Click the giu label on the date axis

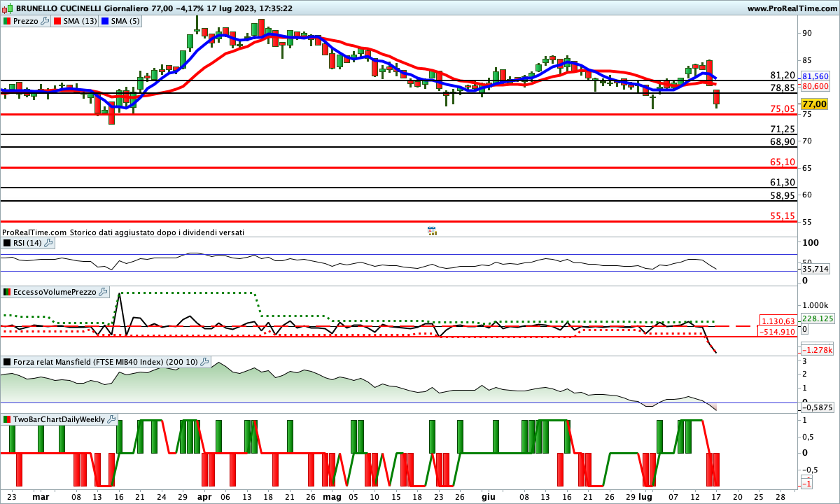tap(488, 496)
